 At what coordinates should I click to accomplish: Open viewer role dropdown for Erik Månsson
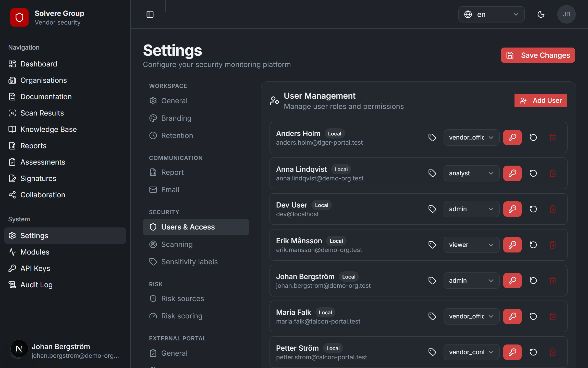pos(471,245)
